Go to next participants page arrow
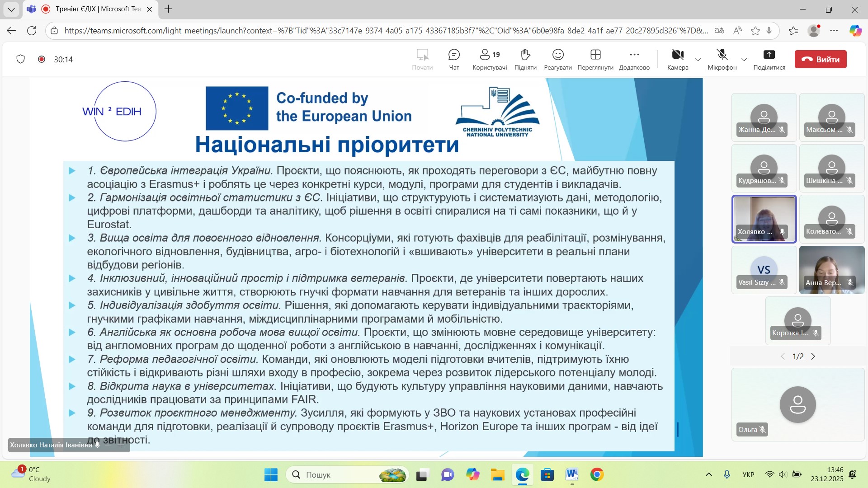 tap(813, 357)
